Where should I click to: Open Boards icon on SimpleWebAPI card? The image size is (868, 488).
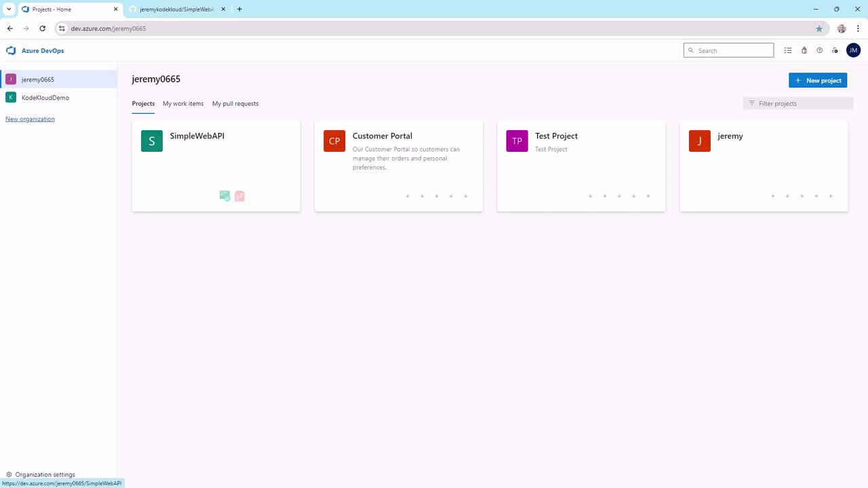[224, 196]
